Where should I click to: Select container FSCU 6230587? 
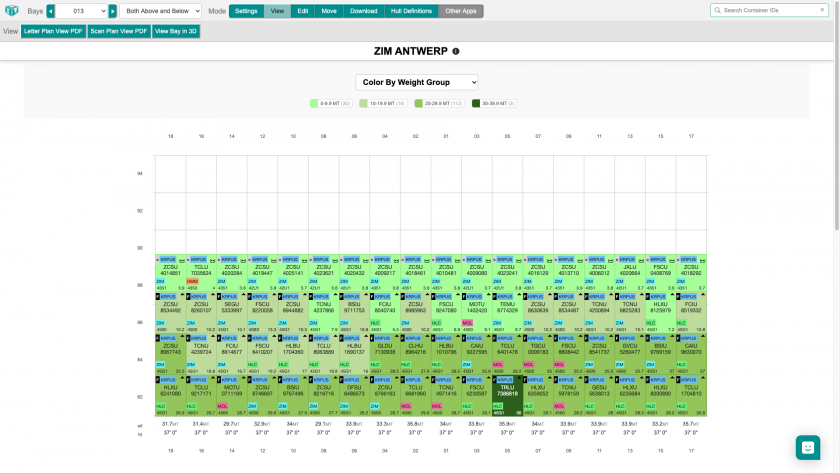[x=477, y=395]
